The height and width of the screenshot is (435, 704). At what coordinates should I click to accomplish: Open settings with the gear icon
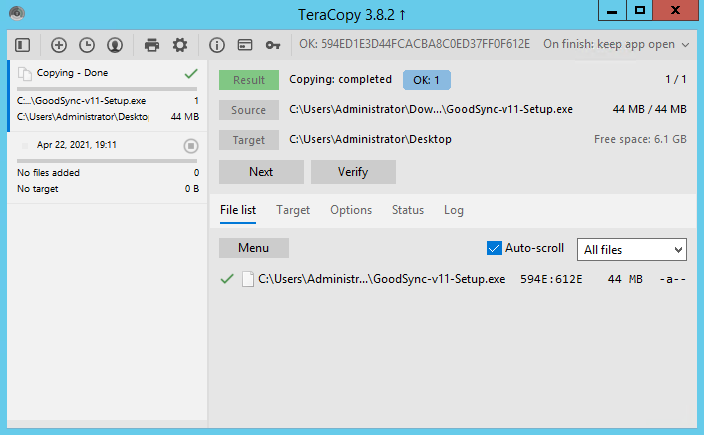point(180,45)
